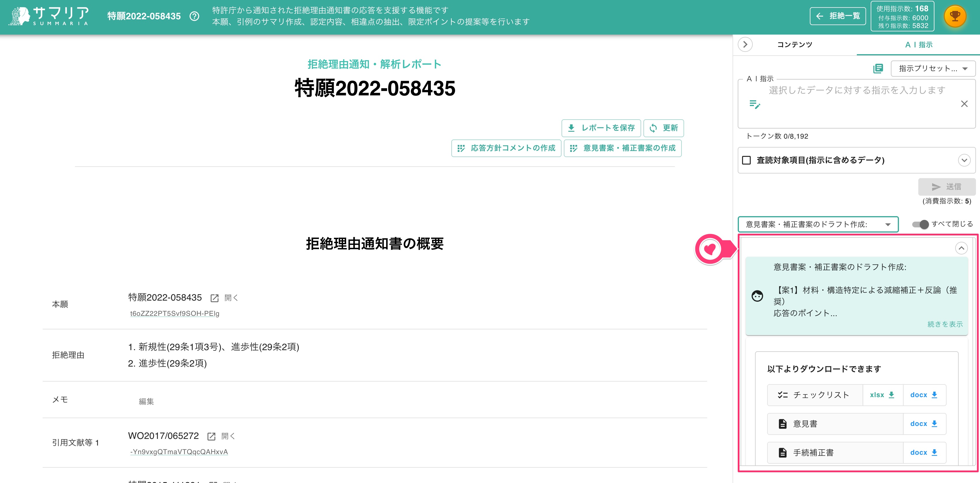Viewport: 980px width, 483px height.
Task: Open the help question mark icon
Action: (194, 16)
